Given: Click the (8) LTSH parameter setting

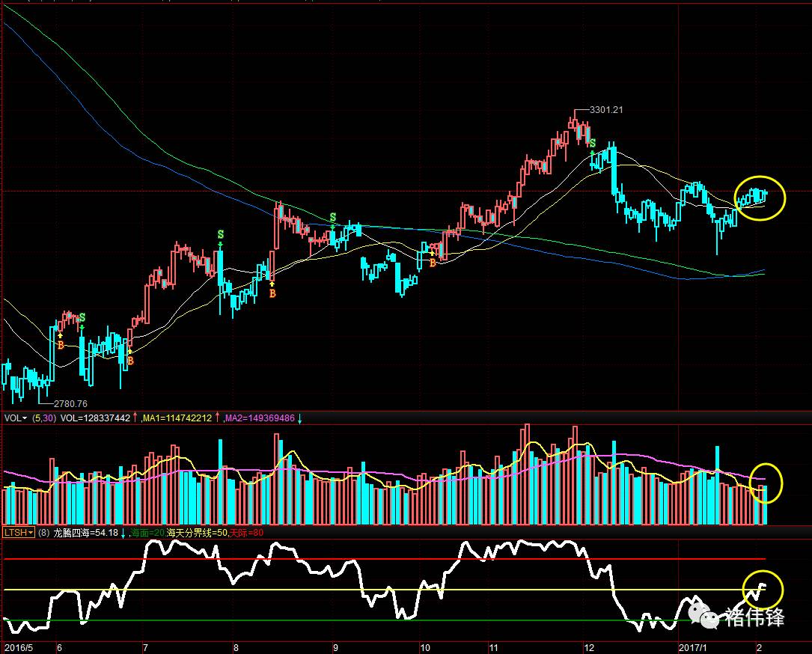Looking at the screenshot, I should pyautogui.click(x=43, y=532).
